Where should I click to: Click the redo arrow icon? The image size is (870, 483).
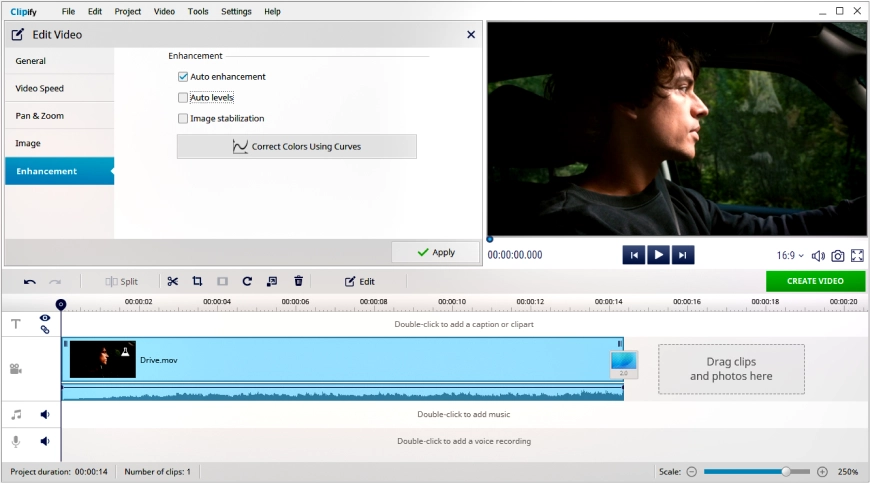(x=55, y=282)
